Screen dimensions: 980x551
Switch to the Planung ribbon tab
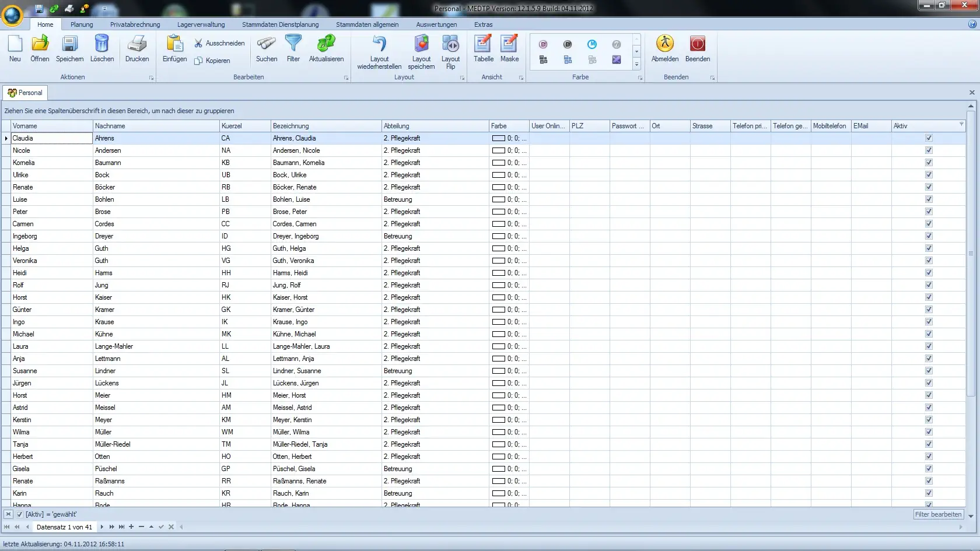(x=82, y=24)
